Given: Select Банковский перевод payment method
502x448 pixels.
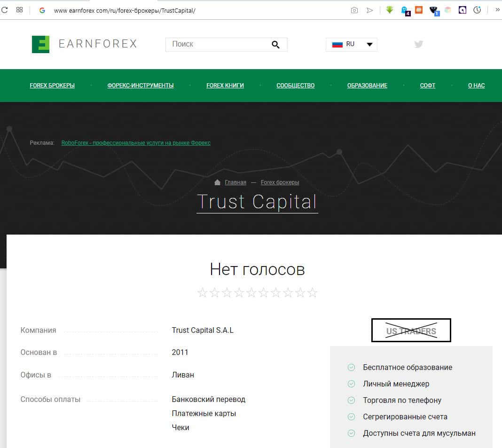Looking at the screenshot, I should tap(208, 399).
